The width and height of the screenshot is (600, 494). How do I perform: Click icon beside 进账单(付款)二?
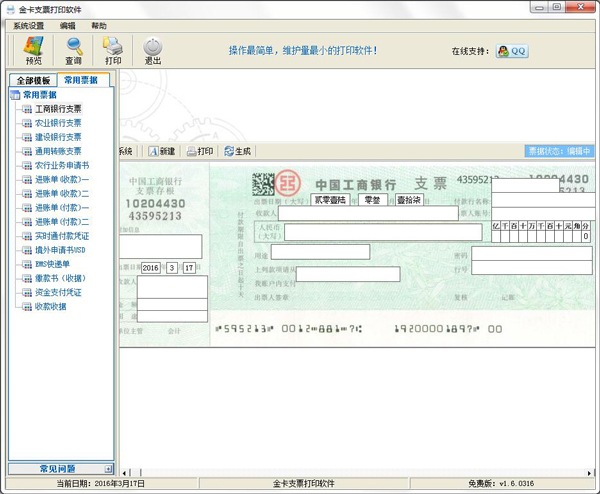point(27,222)
